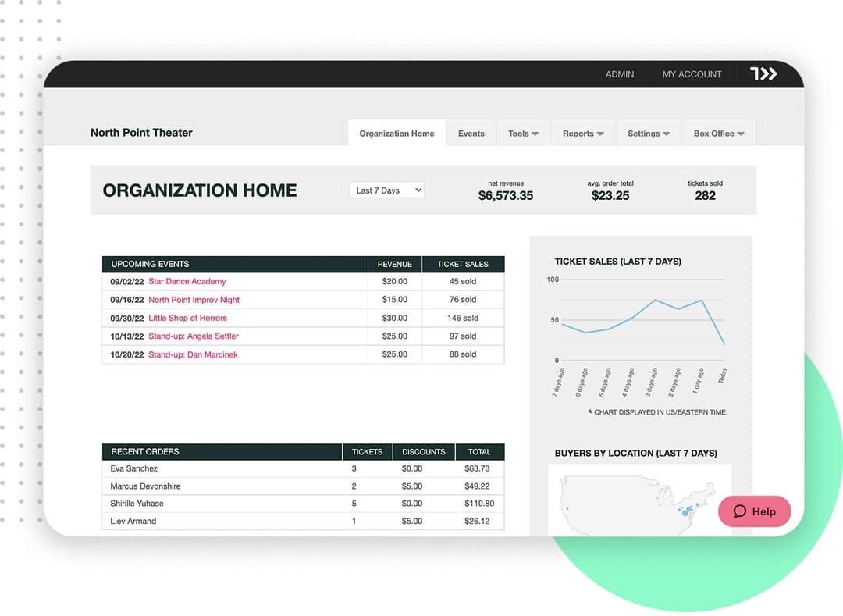The image size is (843, 616).
Task: Open the Settings dropdown menu
Action: pos(649,134)
